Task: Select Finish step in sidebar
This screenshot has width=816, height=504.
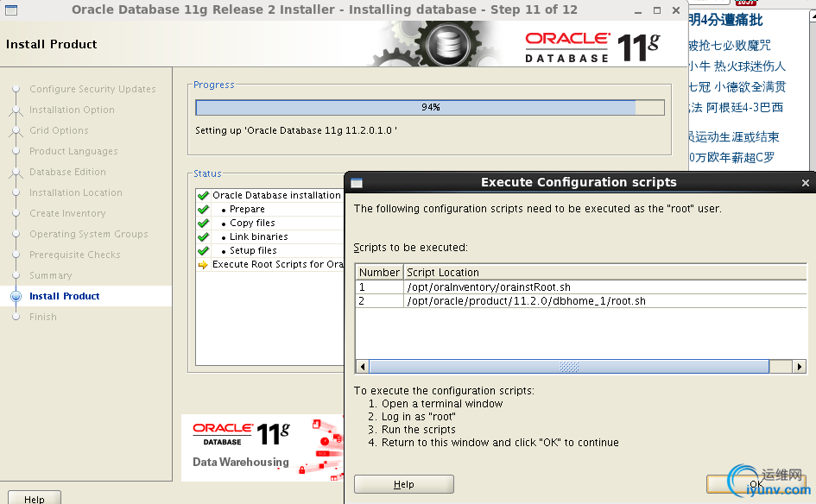Action: point(42,317)
